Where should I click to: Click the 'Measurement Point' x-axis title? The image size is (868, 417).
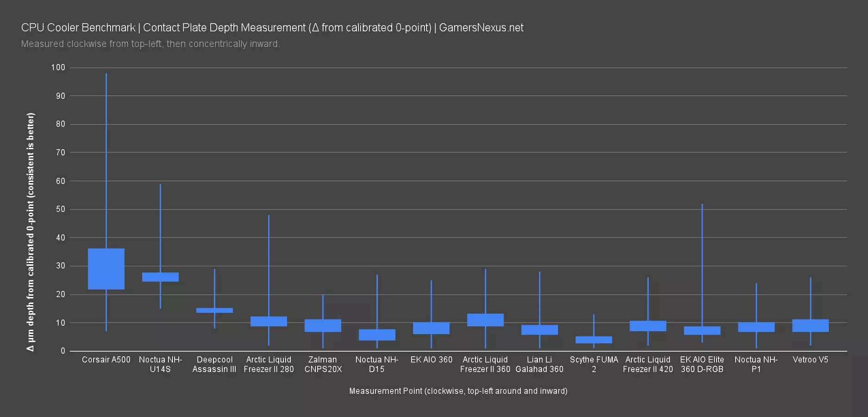coord(458,391)
